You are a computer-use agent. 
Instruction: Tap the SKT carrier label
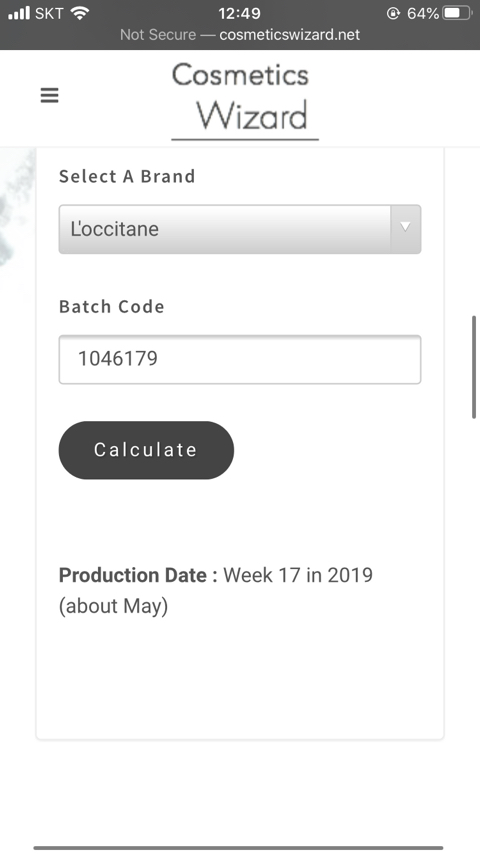[49, 13]
